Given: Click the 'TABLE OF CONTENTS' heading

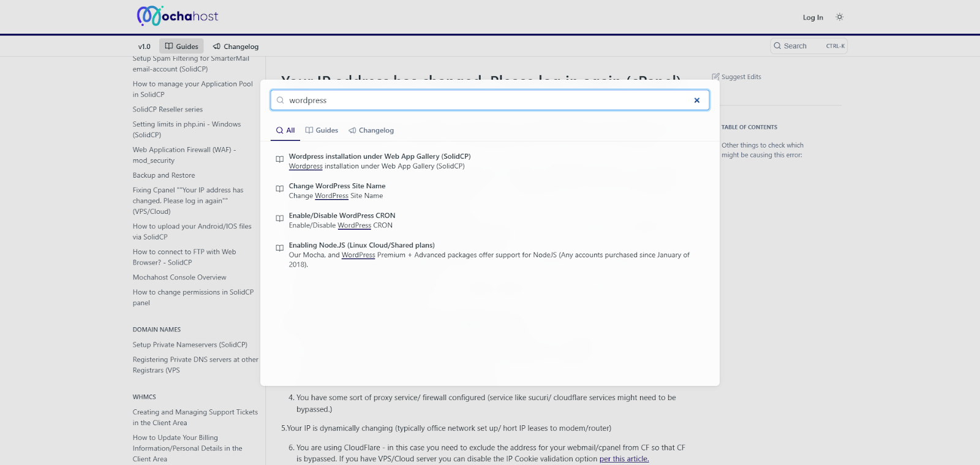Looking at the screenshot, I should click(749, 127).
